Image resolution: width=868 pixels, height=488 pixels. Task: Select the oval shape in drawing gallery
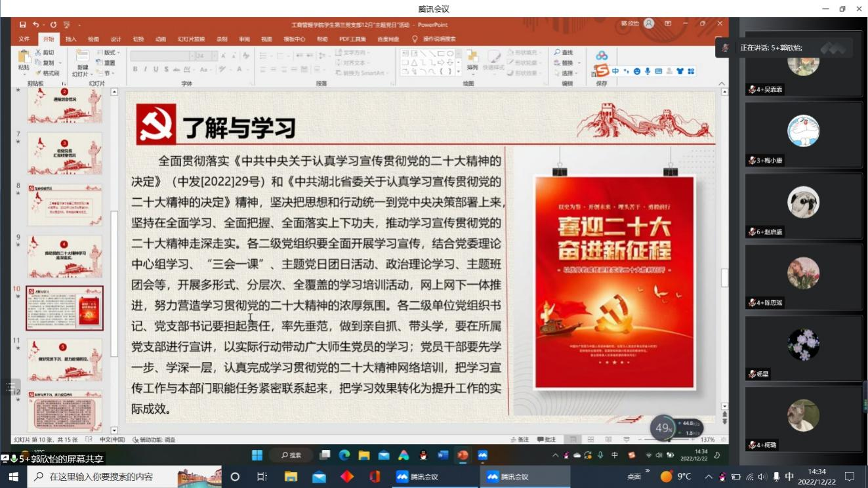click(x=450, y=54)
